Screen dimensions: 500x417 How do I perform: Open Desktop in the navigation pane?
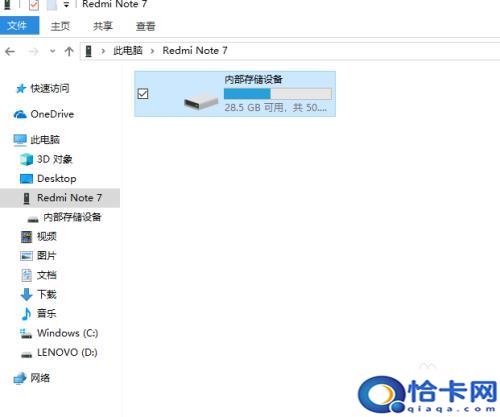(x=57, y=178)
